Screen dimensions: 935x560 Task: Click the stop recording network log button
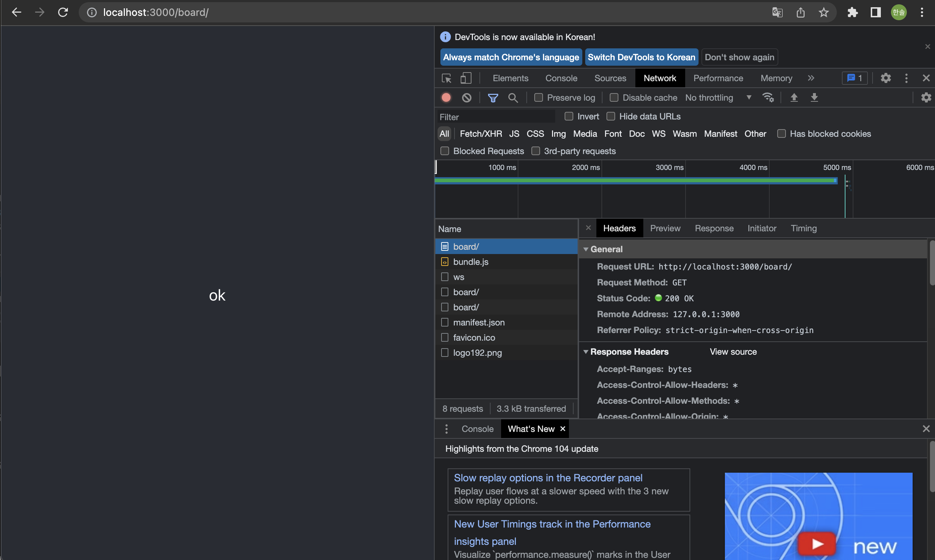[446, 98]
